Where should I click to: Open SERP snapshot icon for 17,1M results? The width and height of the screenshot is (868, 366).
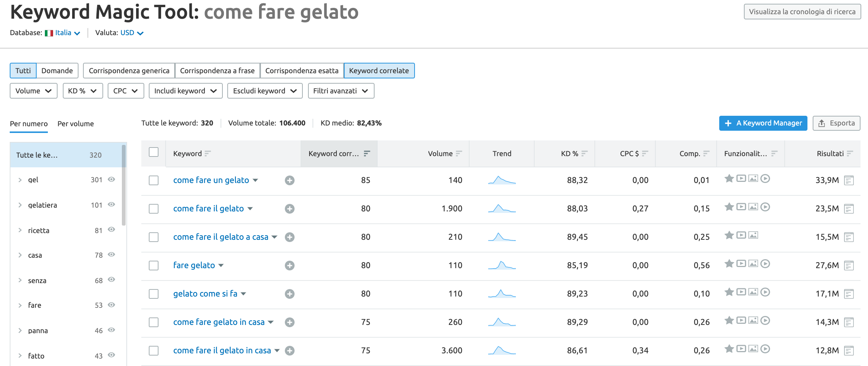pyautogui.click(x=849, y=294)
